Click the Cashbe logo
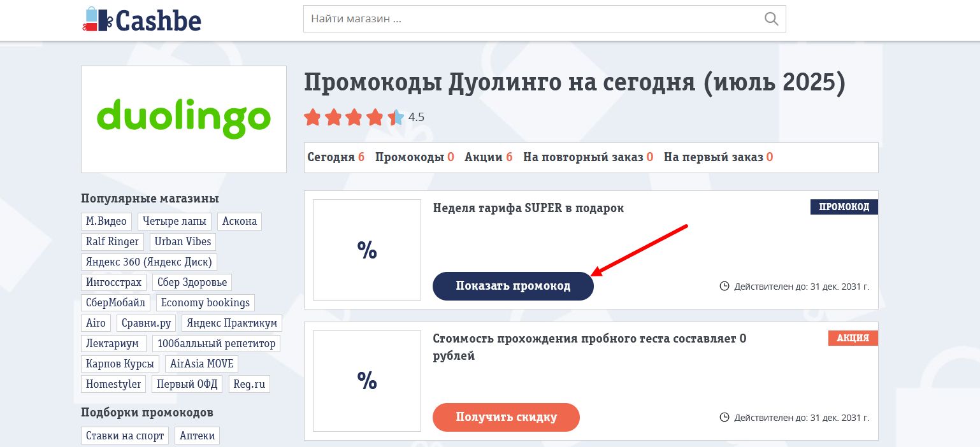The height and width of the screenshot is (447, 980). 141,19
